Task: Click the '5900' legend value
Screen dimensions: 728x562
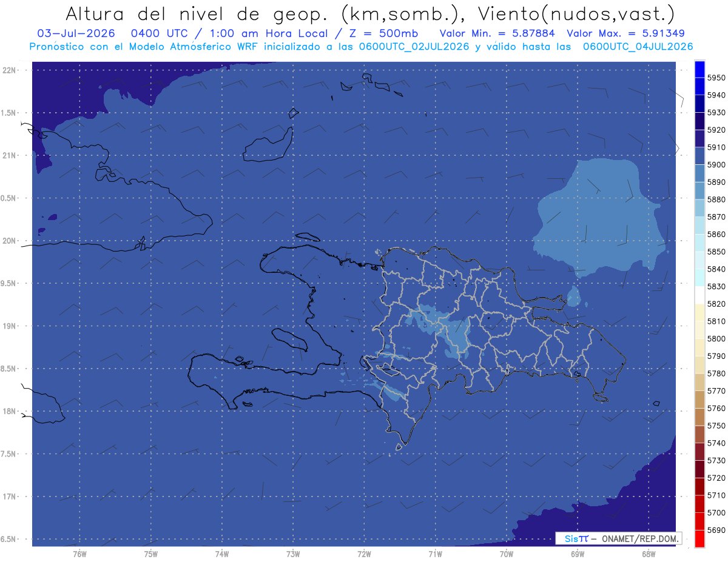Action: [716, 165]
